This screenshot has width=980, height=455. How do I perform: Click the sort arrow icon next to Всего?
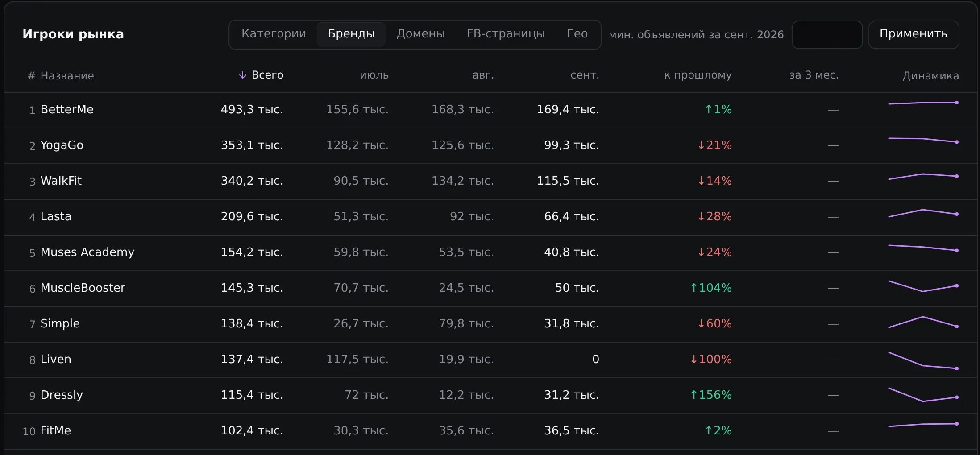[x=242, y=75]
